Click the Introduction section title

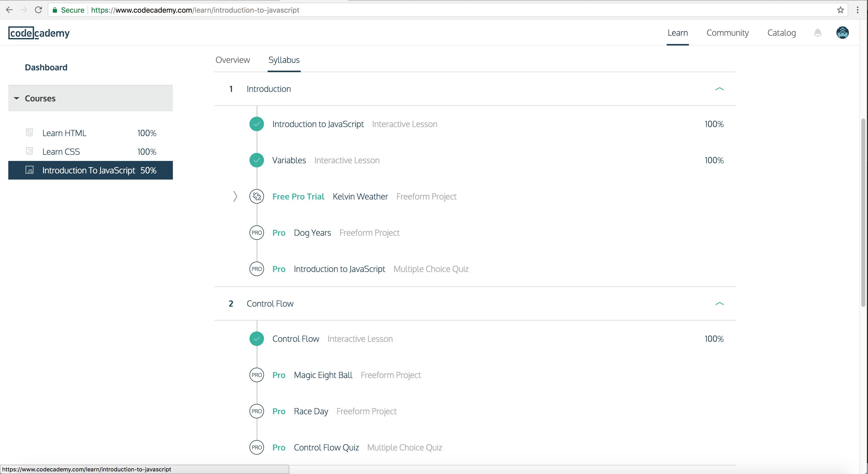pos(269,89)
